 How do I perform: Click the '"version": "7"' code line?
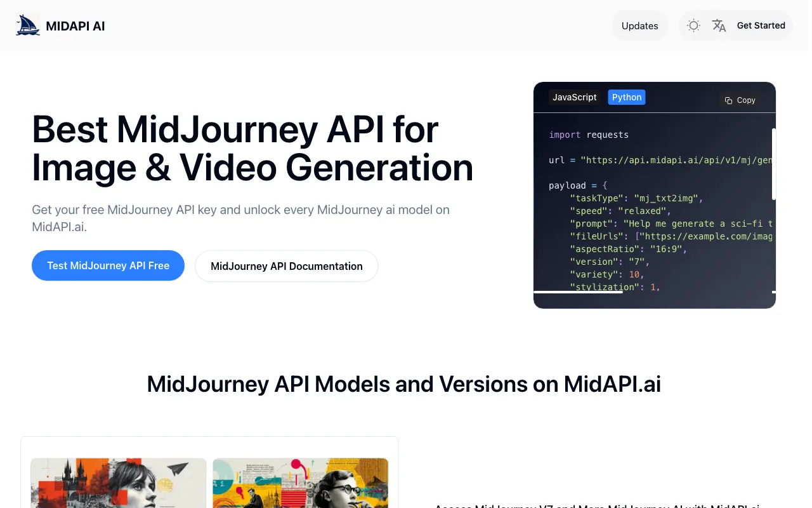pos(610,262)
